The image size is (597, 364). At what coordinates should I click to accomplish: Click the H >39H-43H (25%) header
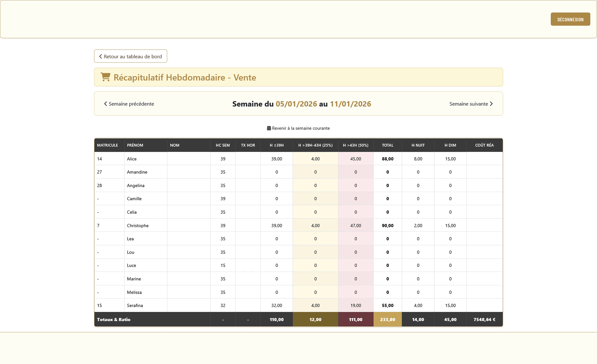point(315,145)
